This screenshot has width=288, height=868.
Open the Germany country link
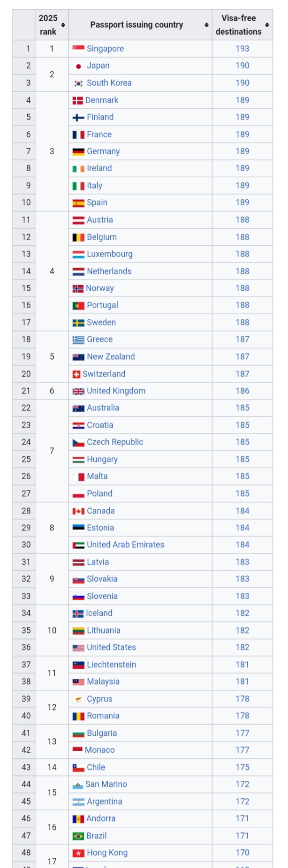point(103,151)
